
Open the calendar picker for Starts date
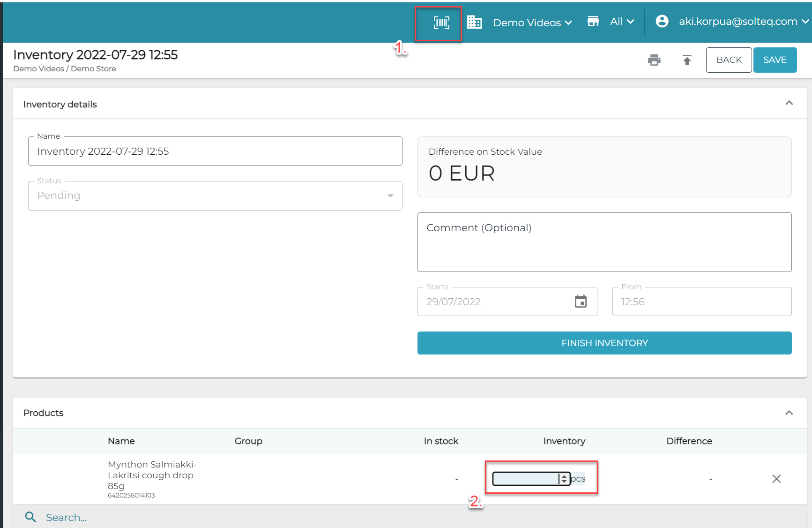(x=581, y=302)
